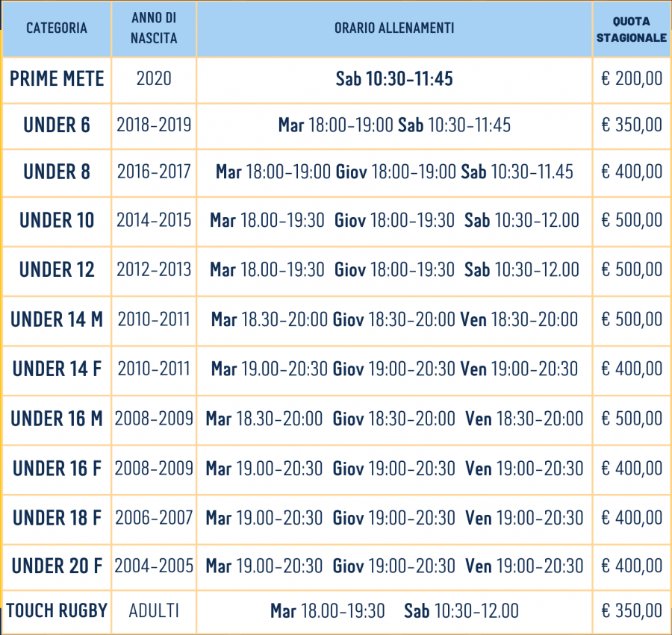
Task: Click the ORARIO ALLENAMENTI header
Action: (x=393, y=28)
